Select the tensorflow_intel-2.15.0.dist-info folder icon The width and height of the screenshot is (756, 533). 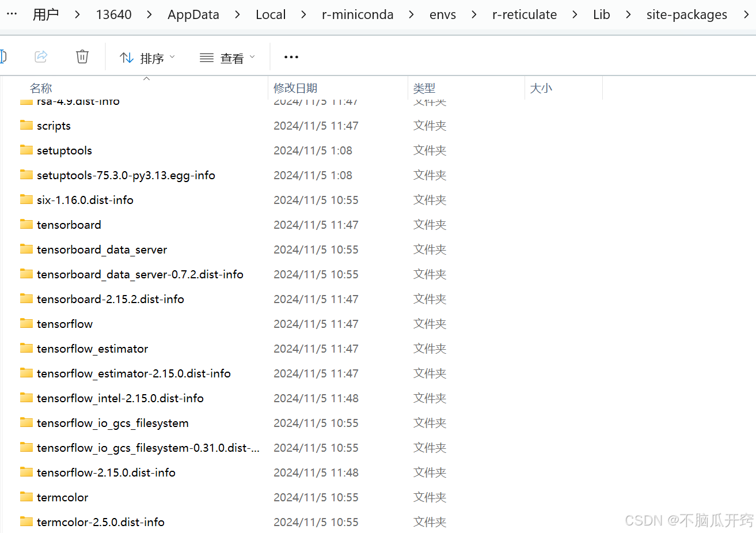[x=26, y=398]
